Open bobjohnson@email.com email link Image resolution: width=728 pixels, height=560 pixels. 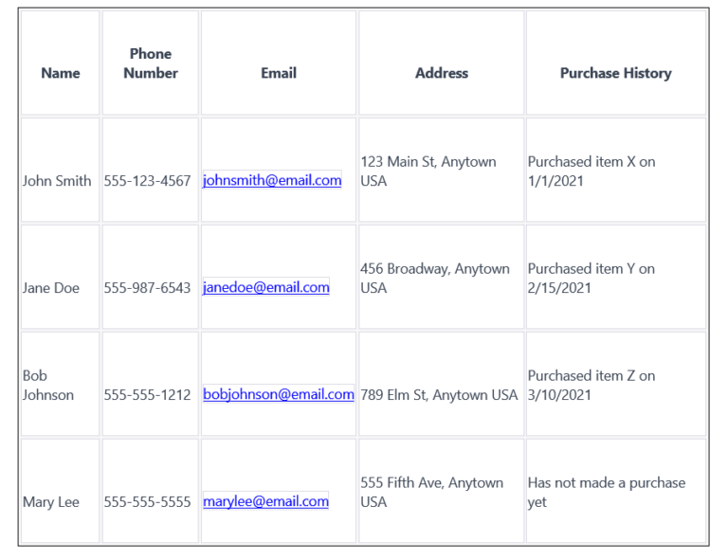tap(278, 395)
